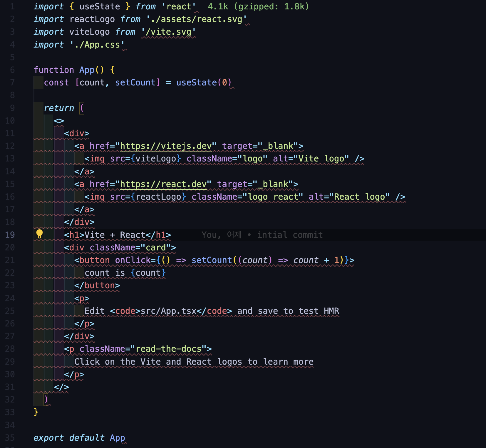
Task: Click the 'className="read-the-docs"' attribute
Action: point(143,349)
